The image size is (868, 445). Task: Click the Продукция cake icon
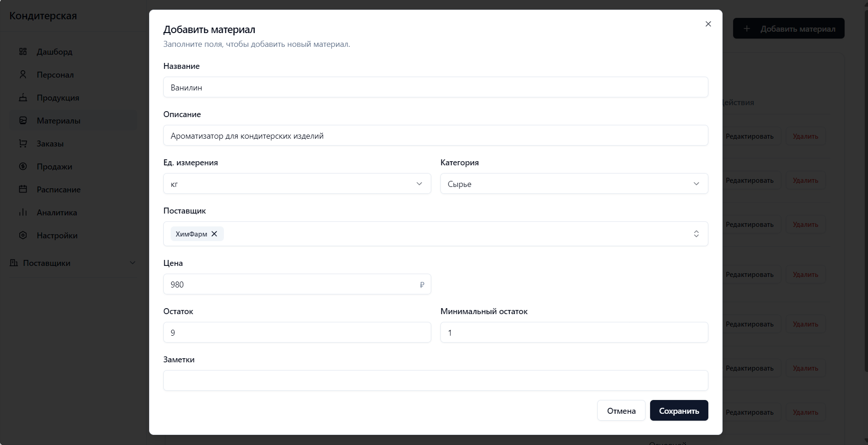pyautogui.click(x=23, y=97)
